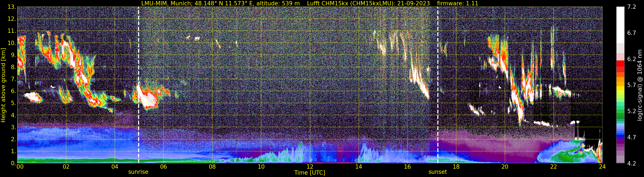The height and width of the screenshot is (177, 644).
Task: Click height axis tick "1."
Action: [x=13, y=151]
